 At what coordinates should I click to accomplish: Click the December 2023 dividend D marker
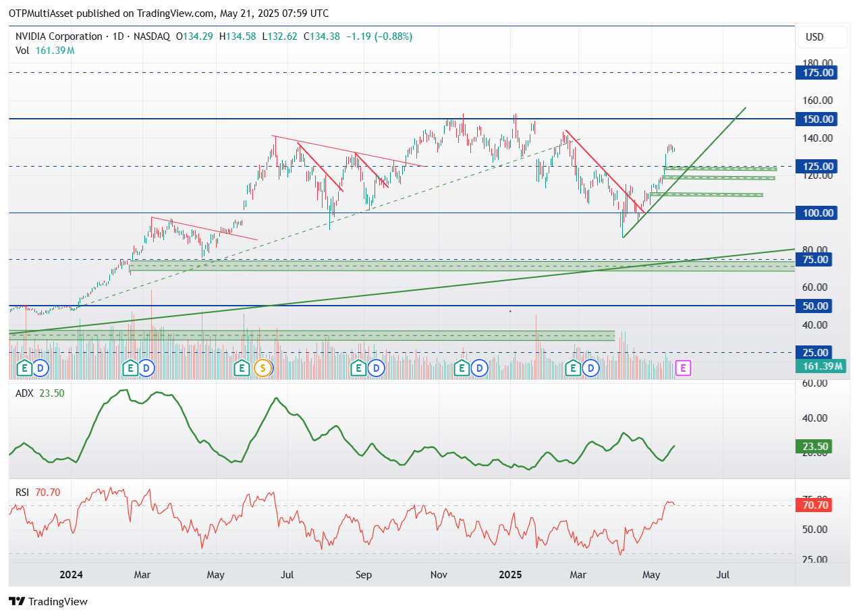[x=41, y=368]
